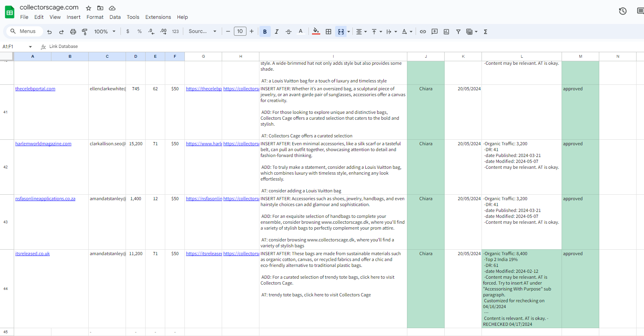644x336 pixels.
Task: Click the Menus search box
Action: click(x=24, y=31)
